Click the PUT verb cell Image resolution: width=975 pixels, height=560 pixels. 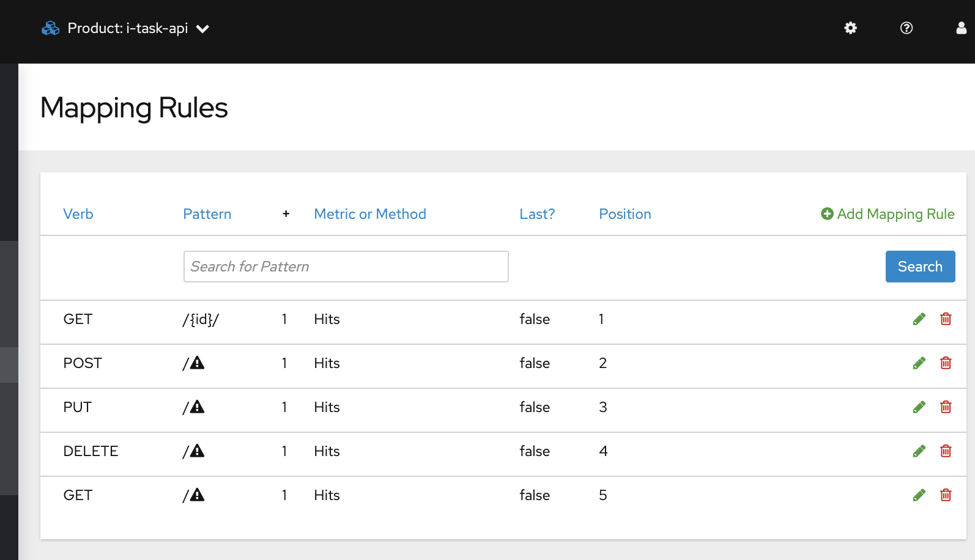point(78,407)
